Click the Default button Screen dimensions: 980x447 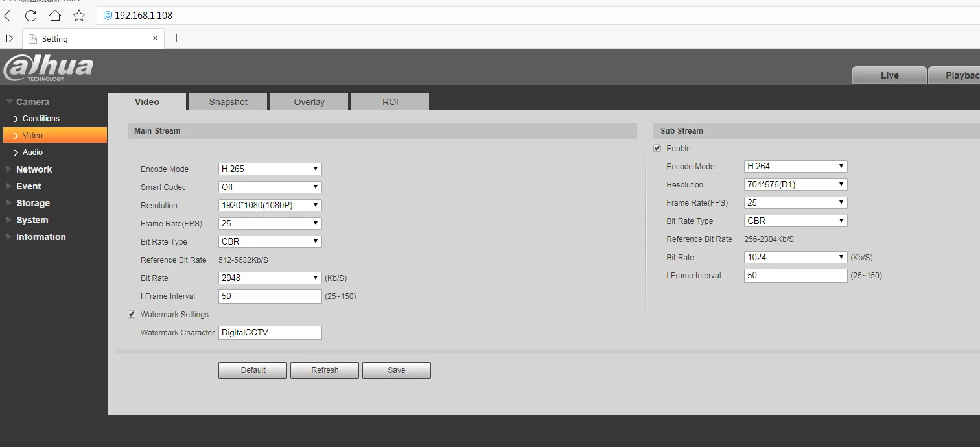pos(253,370)
